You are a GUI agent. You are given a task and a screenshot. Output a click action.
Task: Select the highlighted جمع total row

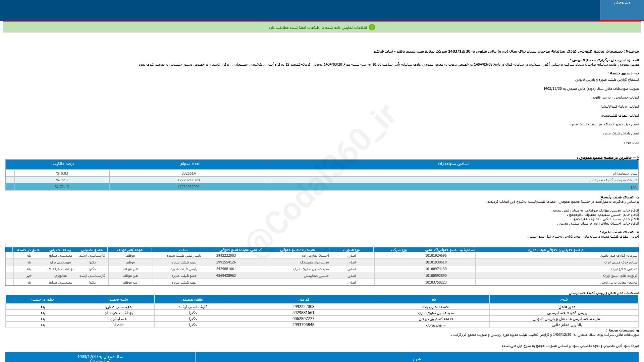tap(322, 187)
